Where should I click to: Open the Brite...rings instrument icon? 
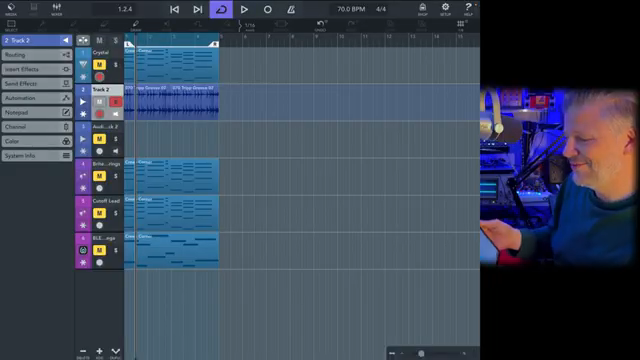pyautogui.click(x=83, y=176)
